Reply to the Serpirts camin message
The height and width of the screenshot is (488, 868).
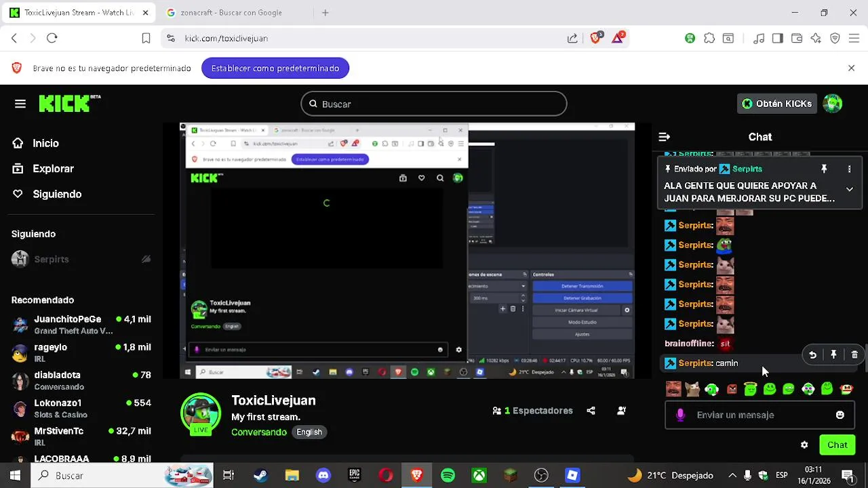click(x=812, y=354)
